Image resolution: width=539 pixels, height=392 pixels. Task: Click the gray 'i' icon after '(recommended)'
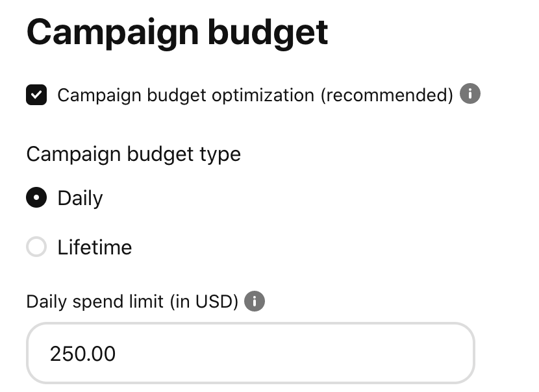(470, 93)
